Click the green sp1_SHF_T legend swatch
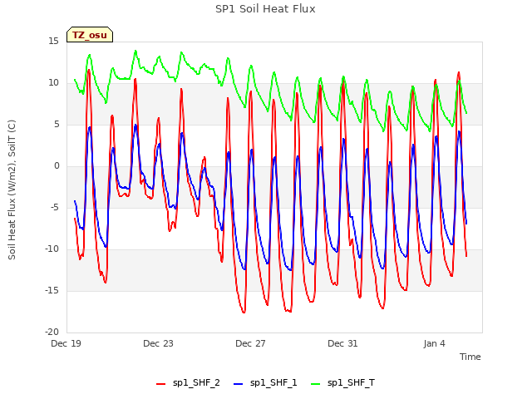The image size is (532, 399). [x=316, y=384]
